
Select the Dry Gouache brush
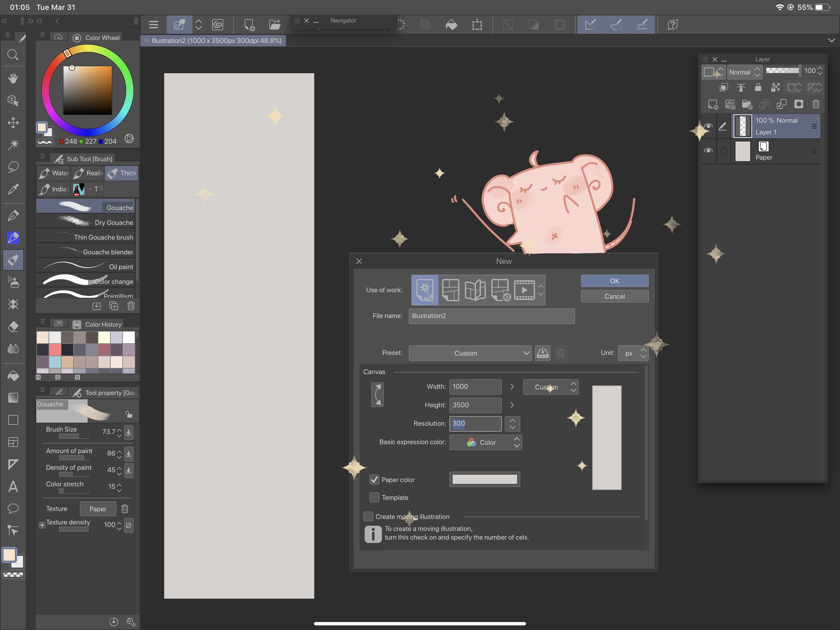point(86,222)
